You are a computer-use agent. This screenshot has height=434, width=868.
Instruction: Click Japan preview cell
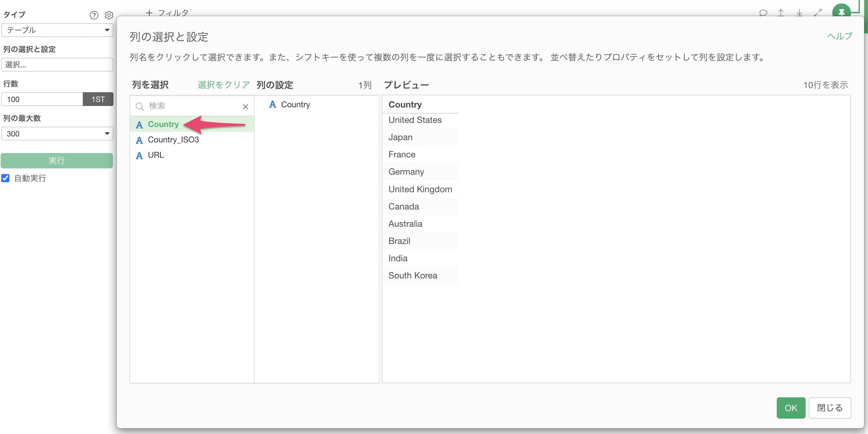click(x=421, y=137)
